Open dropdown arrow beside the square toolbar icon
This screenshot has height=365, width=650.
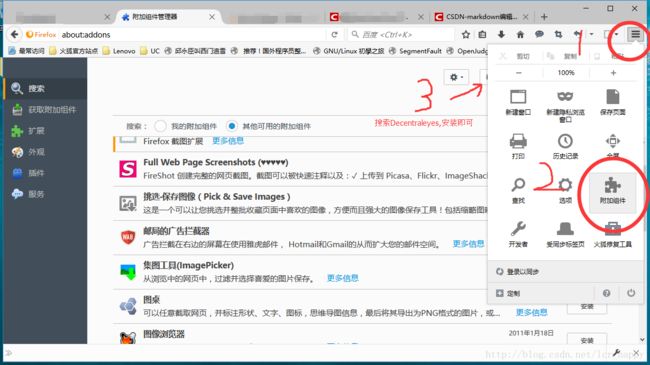pos(617,34)
